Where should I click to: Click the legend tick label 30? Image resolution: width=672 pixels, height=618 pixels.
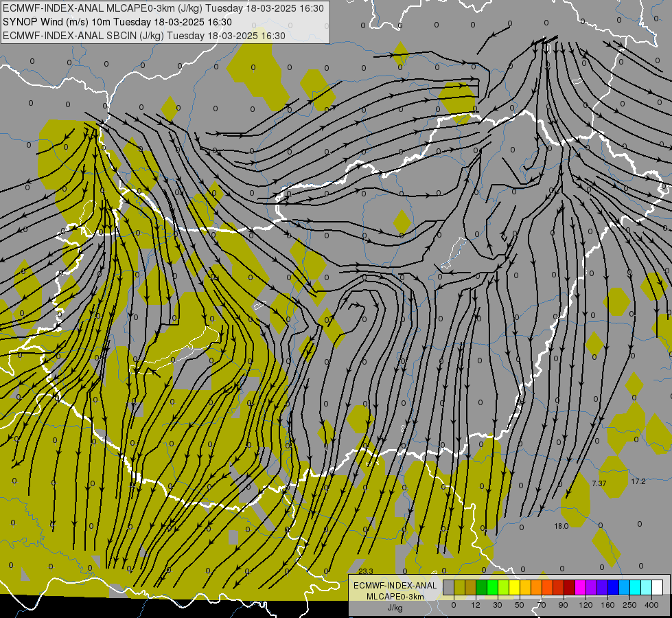pyautogui.click(x=497, y=605)
